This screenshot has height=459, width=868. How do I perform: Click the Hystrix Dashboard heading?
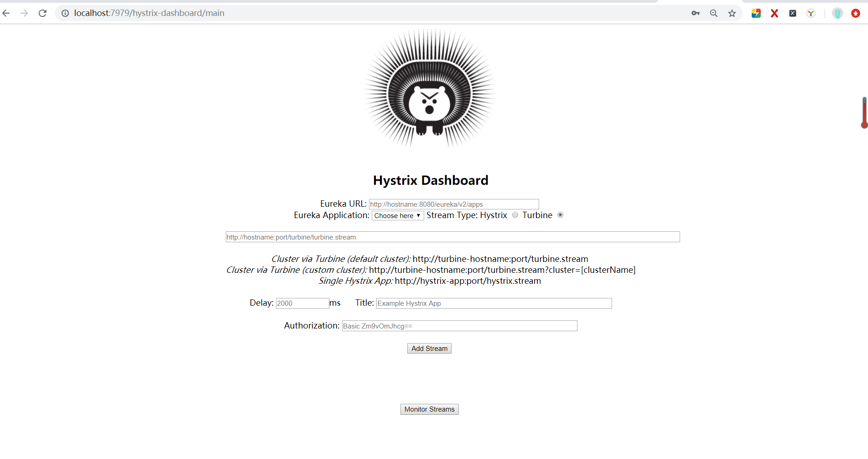click(x=431, y=180)
